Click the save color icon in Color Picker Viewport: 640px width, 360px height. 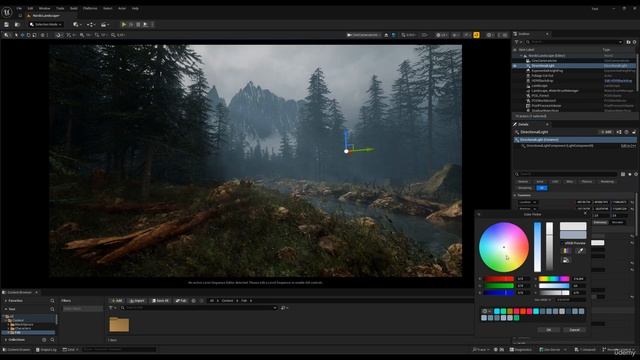tap(566, 260)
